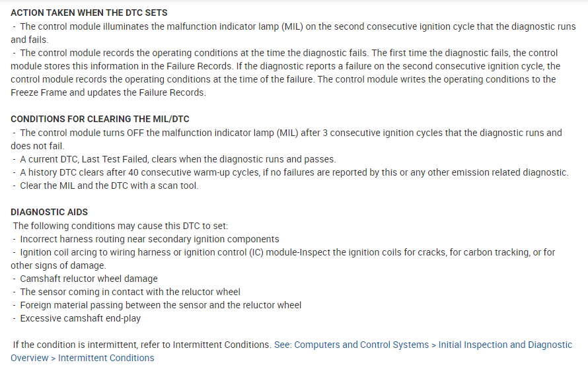The height and width of the screenshot is (373, 588).
Task: Select the "Excessive camshaft end-play" bullet
Action: coord(80,318)
